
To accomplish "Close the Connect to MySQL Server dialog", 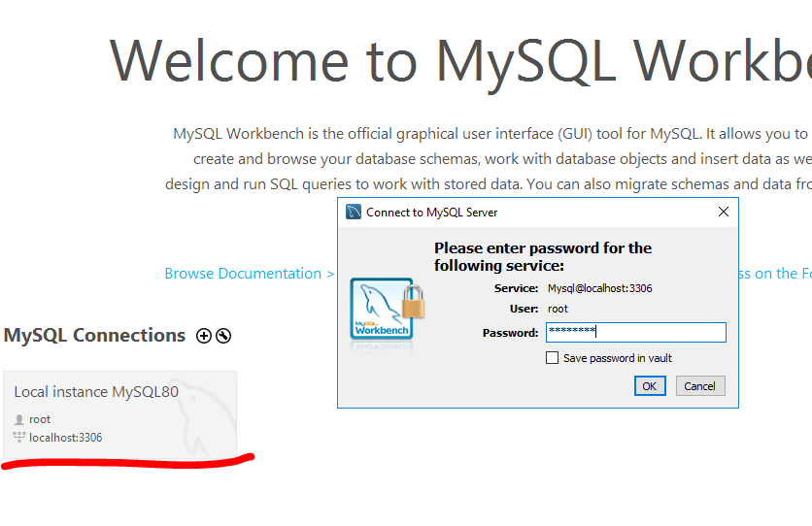I will (x=723, y=212).
